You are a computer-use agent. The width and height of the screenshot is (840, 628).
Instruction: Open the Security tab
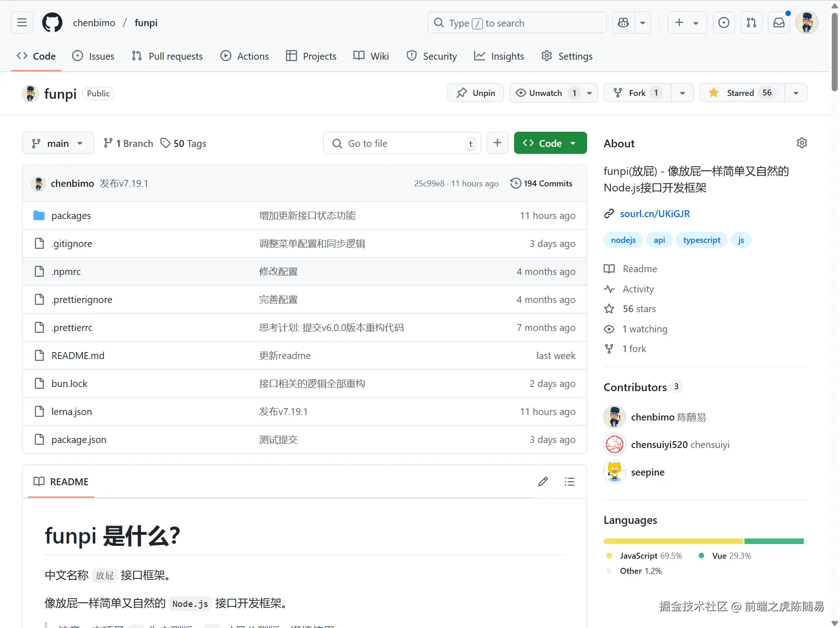432,56
